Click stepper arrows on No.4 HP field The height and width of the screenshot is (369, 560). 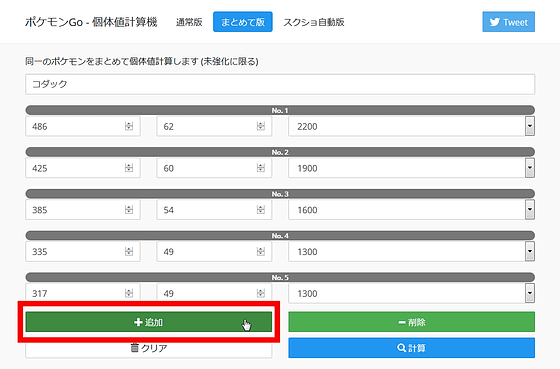click(x=261, y=251)
